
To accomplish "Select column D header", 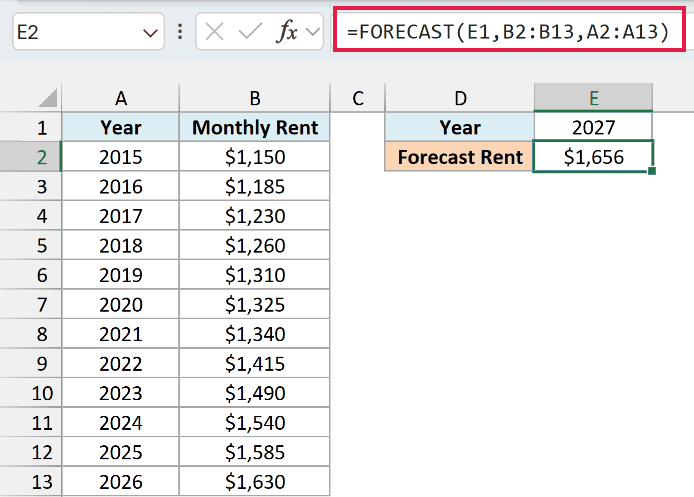I will point(460,98).
